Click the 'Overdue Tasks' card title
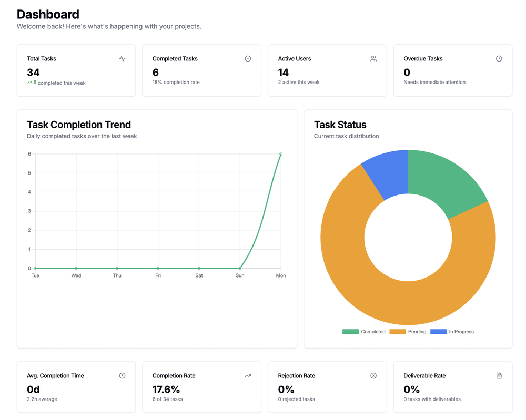This screenshot has height=420, width=526. tap(423, 59)
